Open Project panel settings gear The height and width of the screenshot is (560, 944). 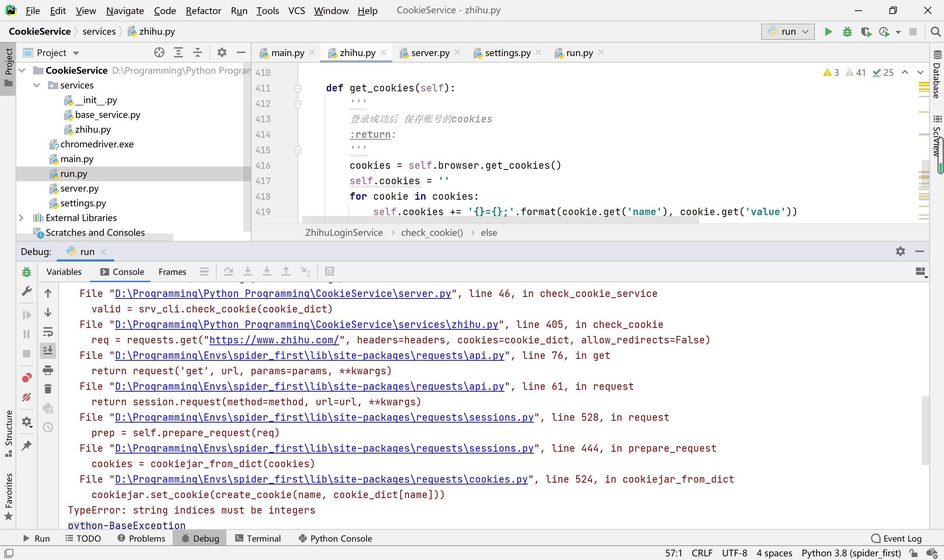222,52
